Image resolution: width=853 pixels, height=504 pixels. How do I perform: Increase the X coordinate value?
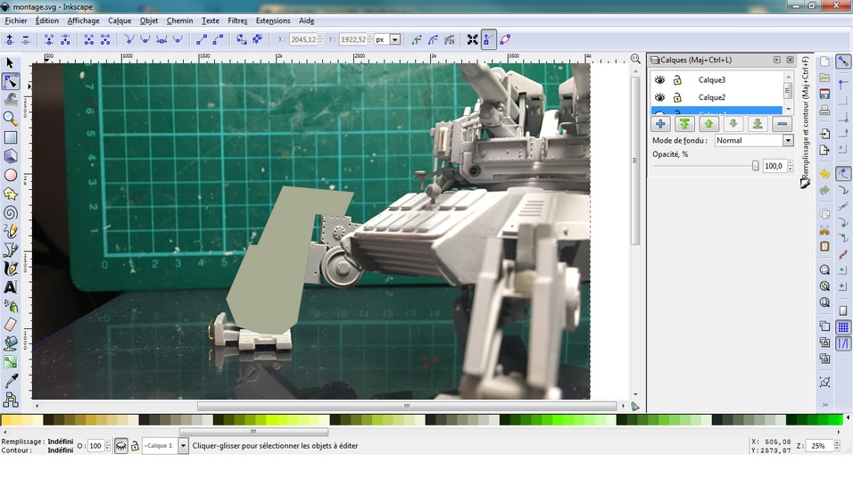click(320, 37)
